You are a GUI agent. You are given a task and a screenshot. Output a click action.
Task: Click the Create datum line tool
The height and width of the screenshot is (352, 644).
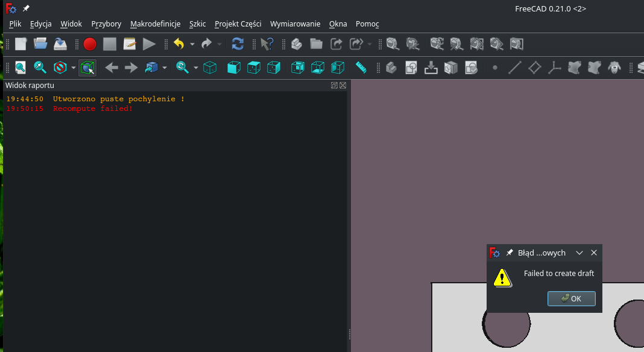click(x=515, y=68)
